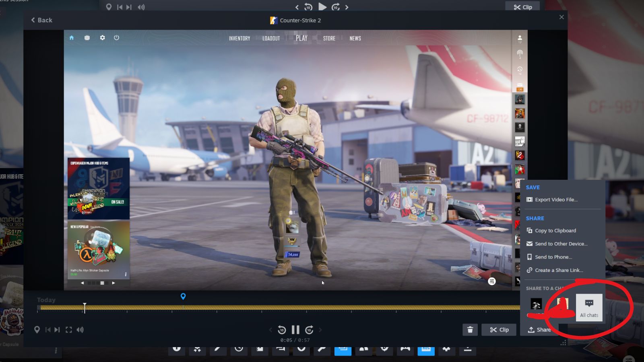
Task: Click the REC icon in the bottom toolbar
Action: 426,350
